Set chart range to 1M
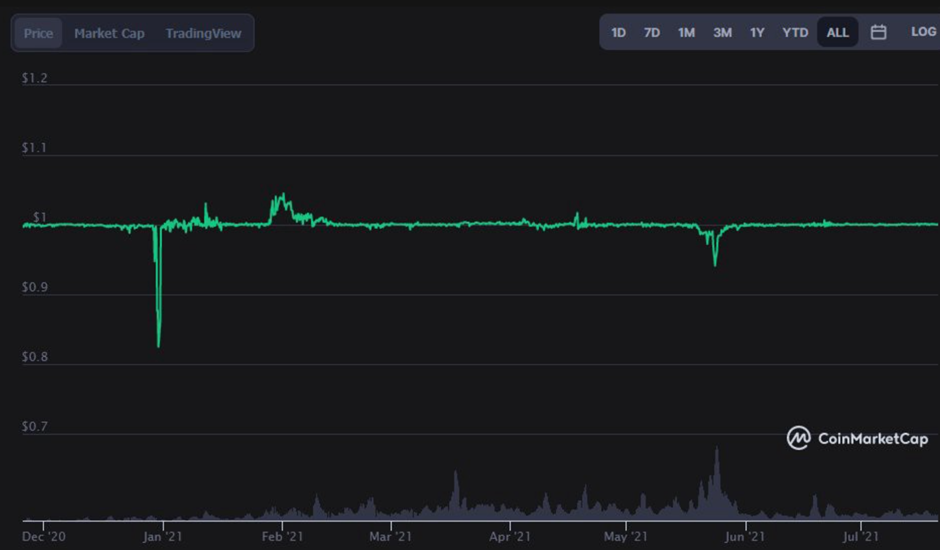The image size is (940, 550). click(686, 32)
